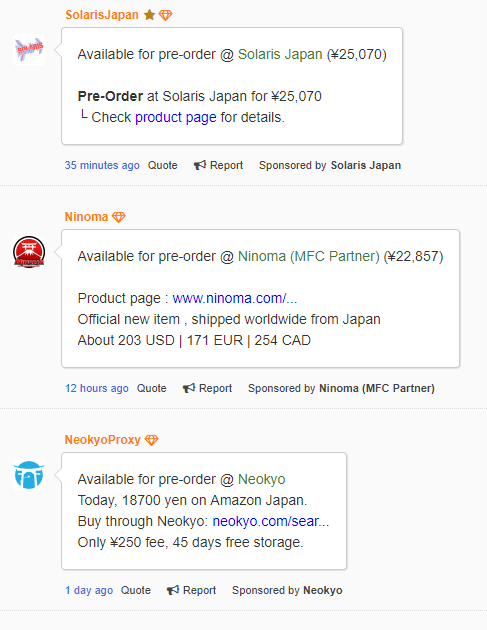Viewport: 487px width, 630px height.
Task: Click the gold star next to SolarisJapan
Action: coord(149,15)
